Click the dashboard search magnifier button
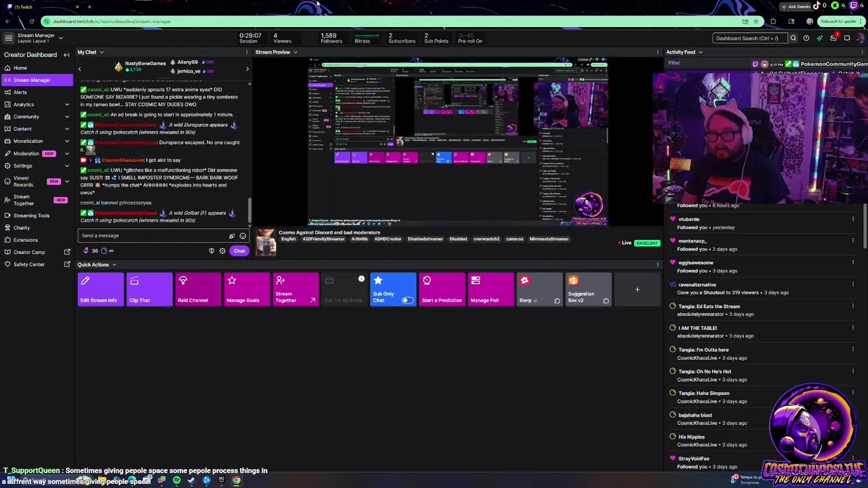The width and height of the screenshot is (868, 488). (x=793, y=38)
